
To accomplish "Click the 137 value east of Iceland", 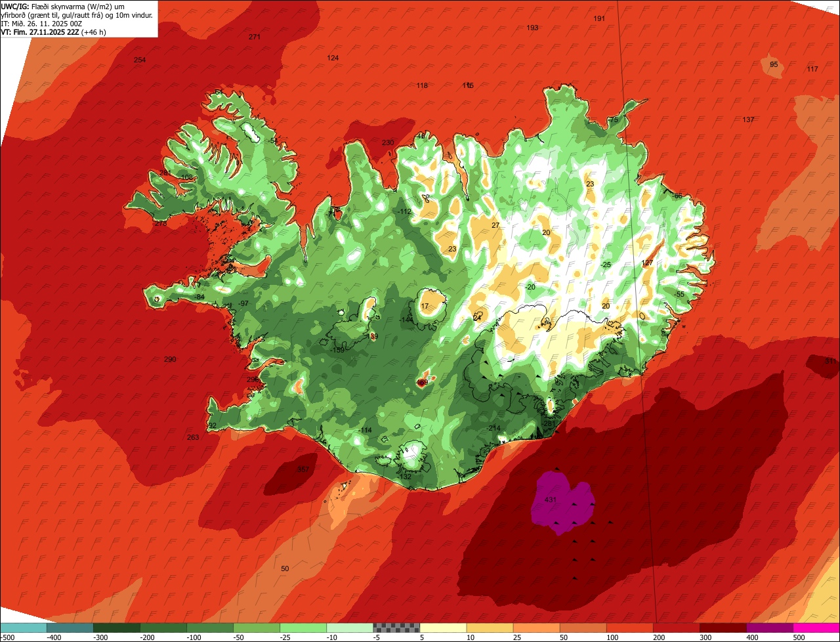I will pyautogui.click(x=748, y=119).
